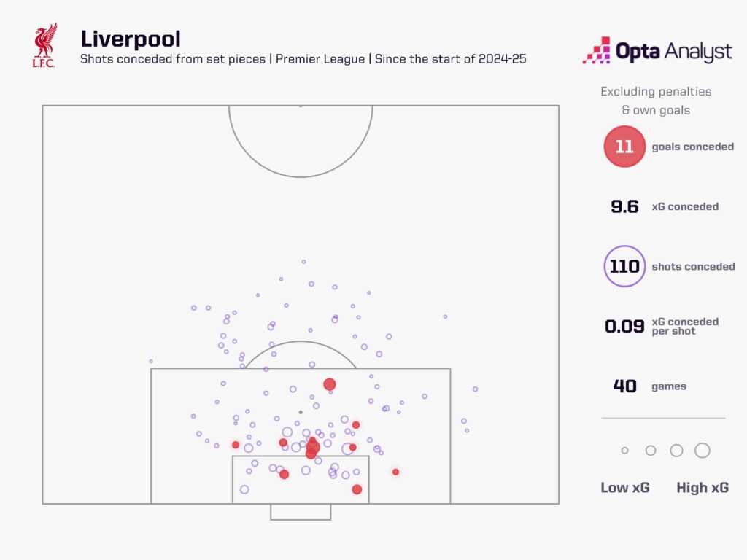Click the topmost shot marker on the pitch

tap(303, 261)
